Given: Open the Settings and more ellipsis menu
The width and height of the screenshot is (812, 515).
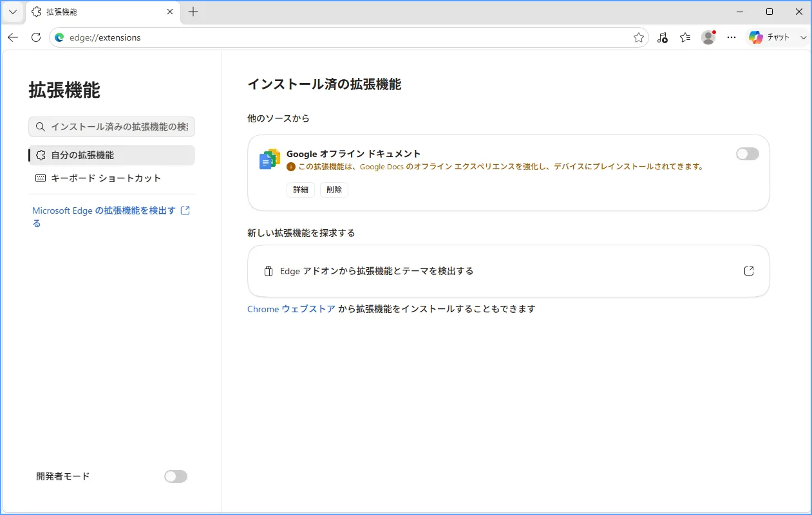Looking at the screenshot, I should [732, 37].
